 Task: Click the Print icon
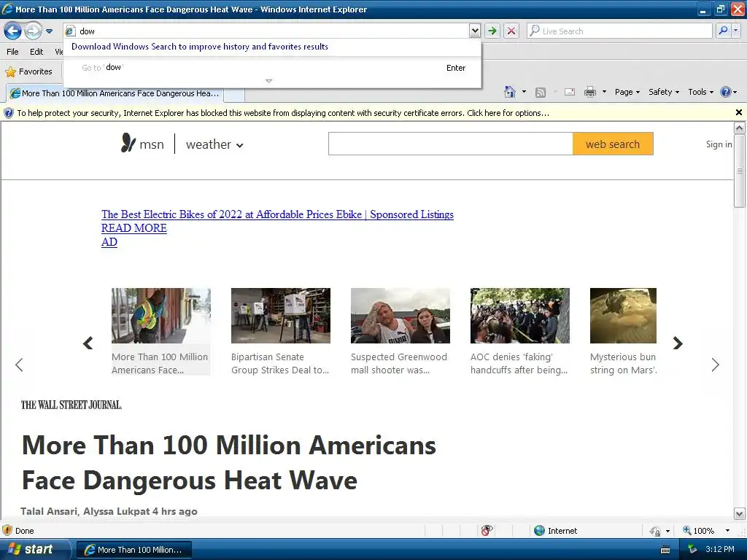(x=589, y=92)
